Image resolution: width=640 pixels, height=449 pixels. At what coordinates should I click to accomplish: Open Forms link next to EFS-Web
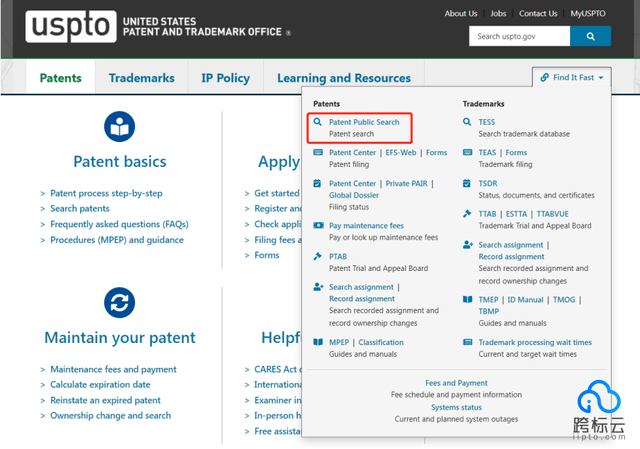(x=436, y=152)
